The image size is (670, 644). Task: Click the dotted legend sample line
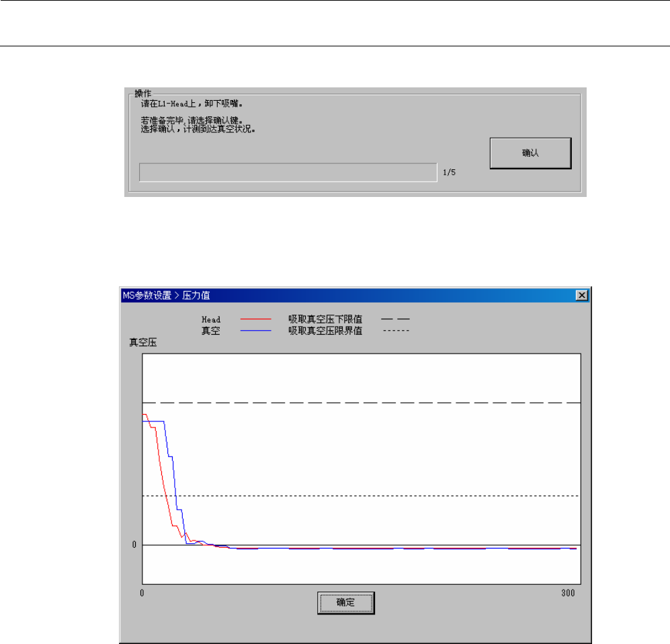click(396, 330)
